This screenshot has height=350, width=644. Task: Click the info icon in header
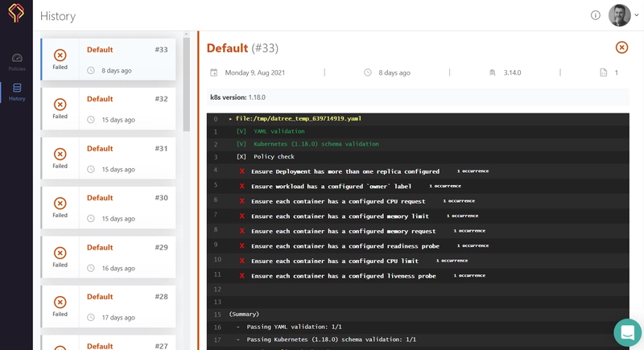tap(596, 15)
